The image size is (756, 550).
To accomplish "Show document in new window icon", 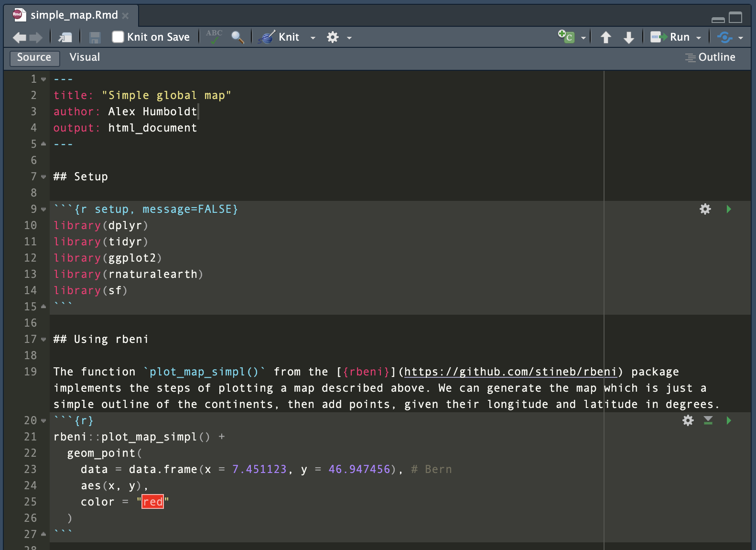I will [65, 37].
